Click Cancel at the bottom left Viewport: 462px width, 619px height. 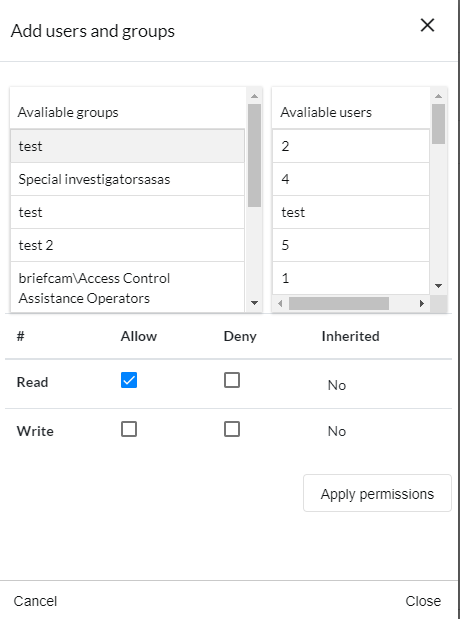(x=35, y=601)
